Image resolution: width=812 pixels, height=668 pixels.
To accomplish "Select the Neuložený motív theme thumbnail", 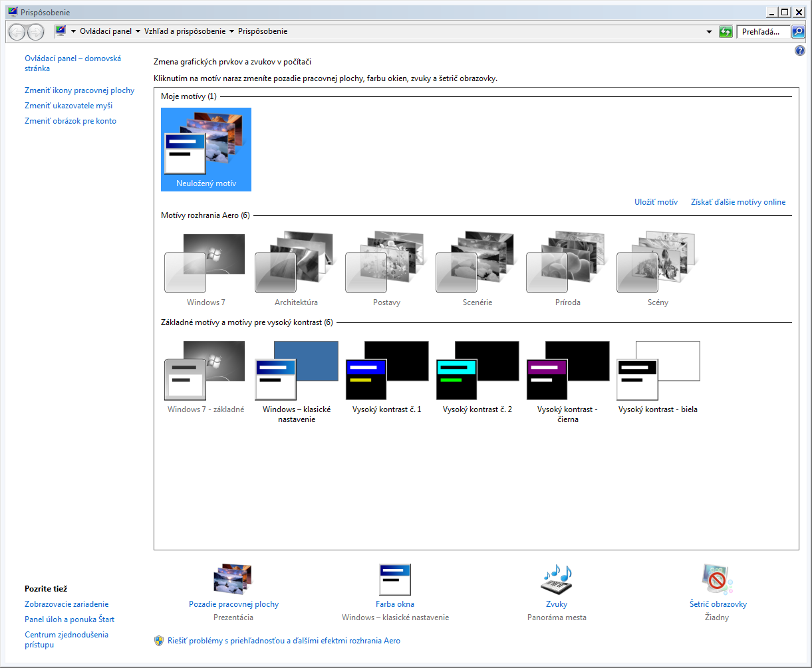I will click(x=206, y=150).
